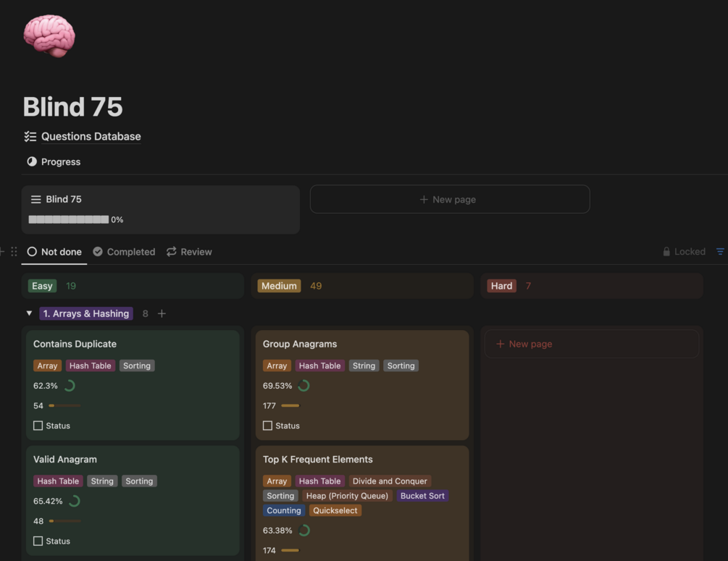The width and height of the screenshot is (728, 561).
Task: Click the bar next to 174 on Top K Frequent
Action: (290, 550)
